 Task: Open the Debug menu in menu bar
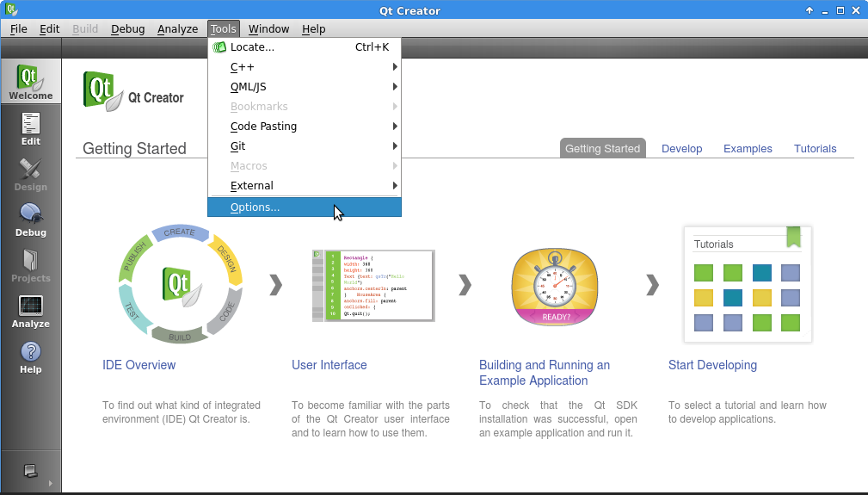127,28
